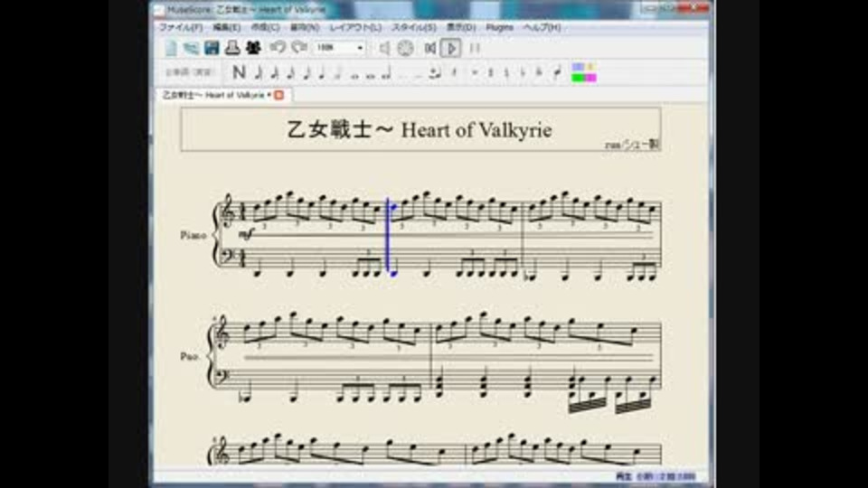Screen dimensions: 868x488
Task: Select the third note duration after N
Action: 290,72
